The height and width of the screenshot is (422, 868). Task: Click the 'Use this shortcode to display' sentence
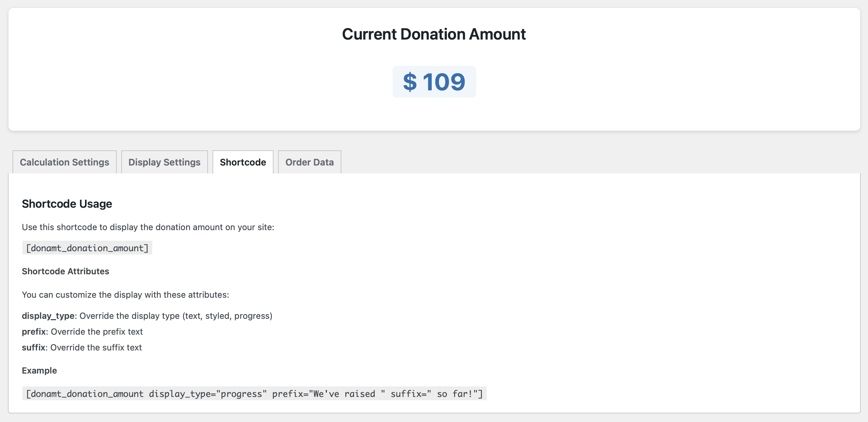tap(148, 227)
